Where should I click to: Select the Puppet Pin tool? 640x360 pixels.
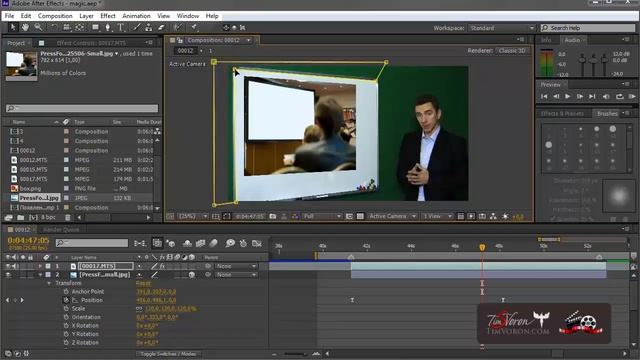click(194, 27)
